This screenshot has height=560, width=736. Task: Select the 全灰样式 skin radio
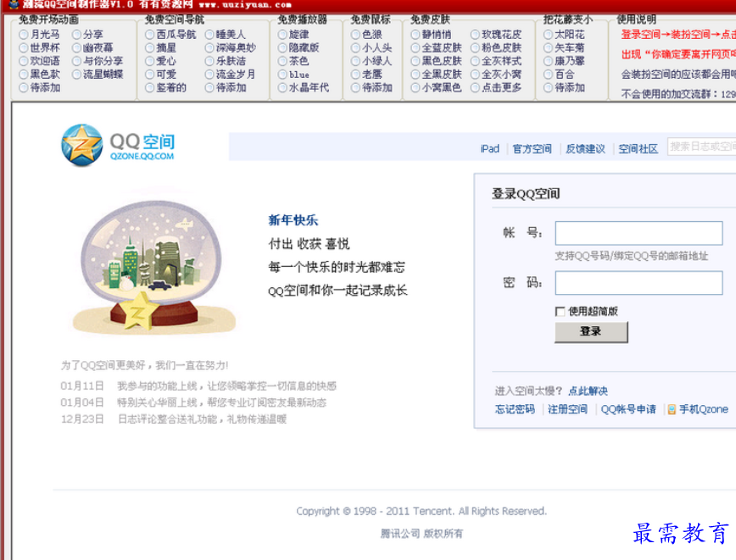click(x=475, y=61)
